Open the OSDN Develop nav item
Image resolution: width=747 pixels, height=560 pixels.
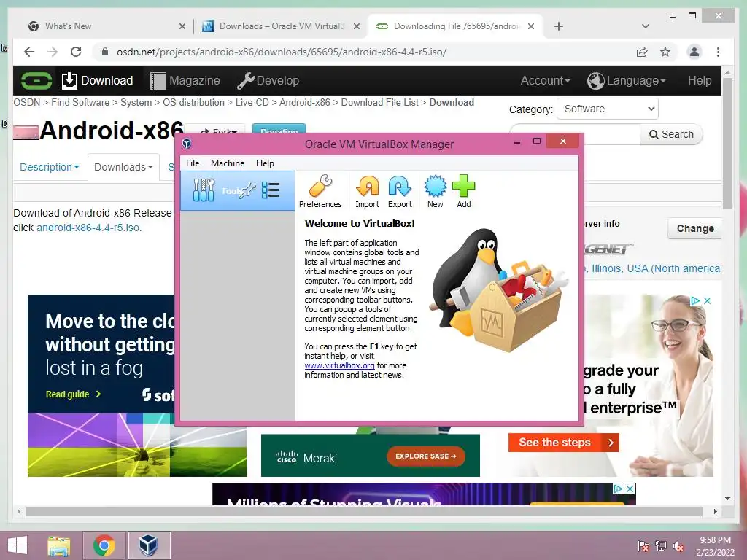click(x=268, y=80)
